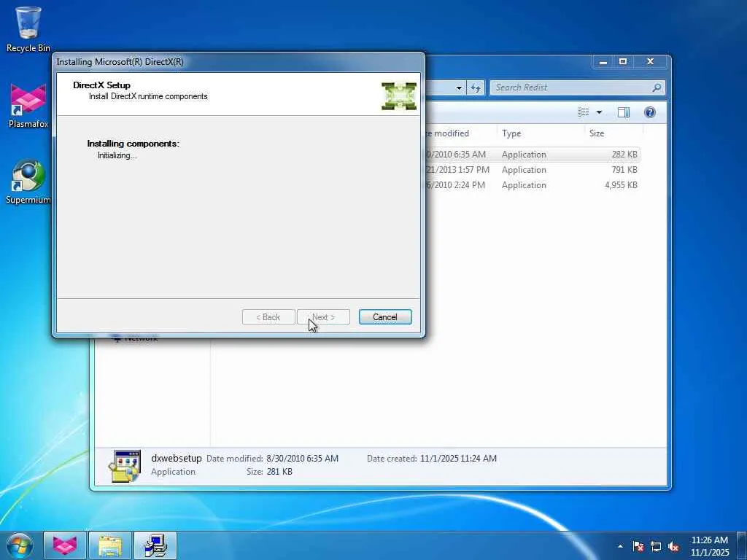Open the muted volume tray icon

[x=673, y=546]
